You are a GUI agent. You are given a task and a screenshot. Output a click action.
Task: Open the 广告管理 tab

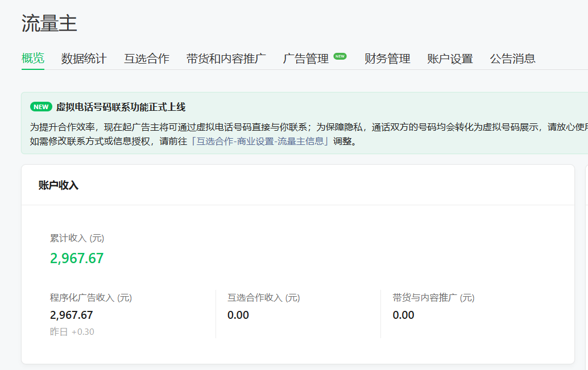[305, 59]
